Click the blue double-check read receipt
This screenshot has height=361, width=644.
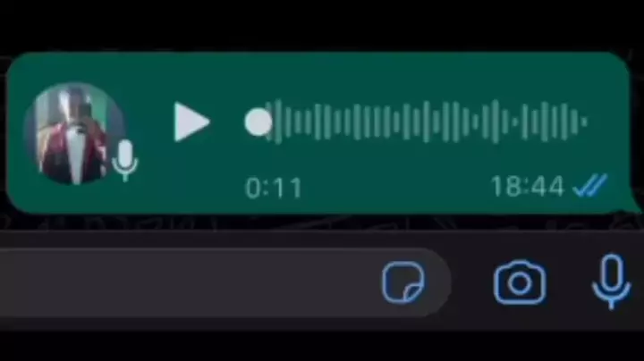(x=590, y=186)
